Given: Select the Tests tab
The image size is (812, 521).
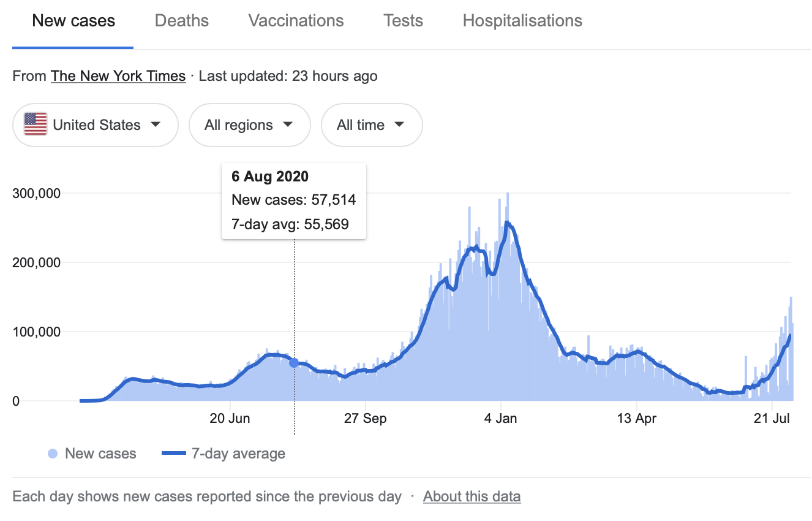Looking at the screenshot, I should tap(403, 21).
